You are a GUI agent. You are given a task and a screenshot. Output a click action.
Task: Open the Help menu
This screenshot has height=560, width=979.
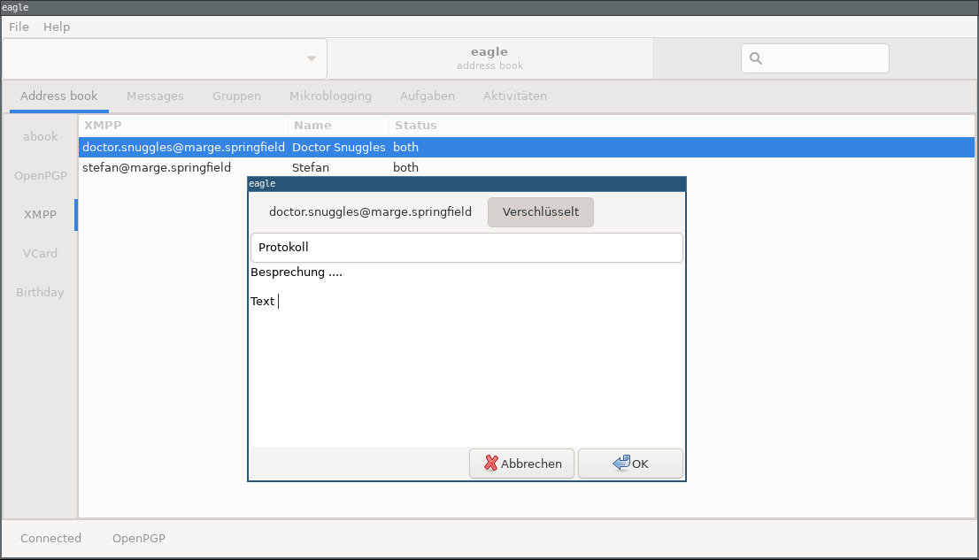click(57, 27)
